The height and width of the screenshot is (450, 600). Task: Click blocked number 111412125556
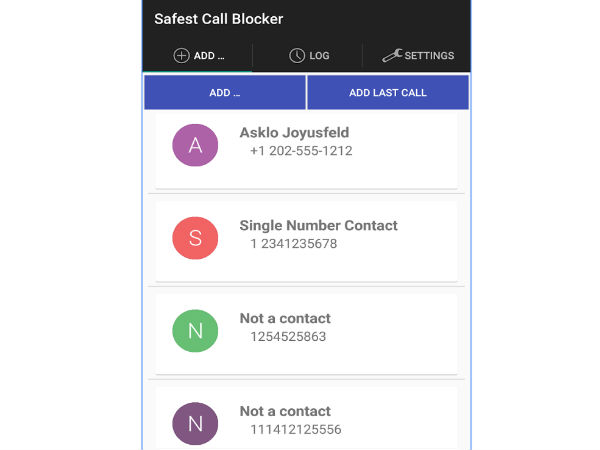click(x=295, y=429)
